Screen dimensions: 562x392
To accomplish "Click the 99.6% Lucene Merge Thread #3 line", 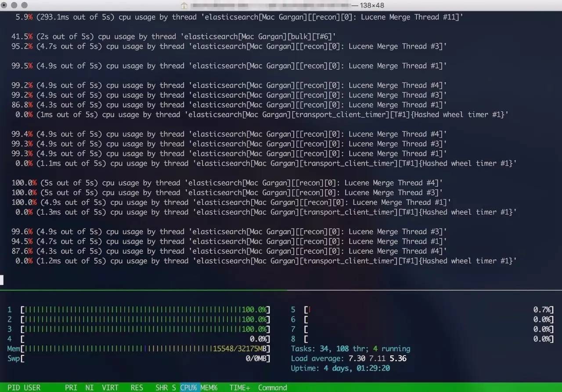I will [x=229, y=231].
